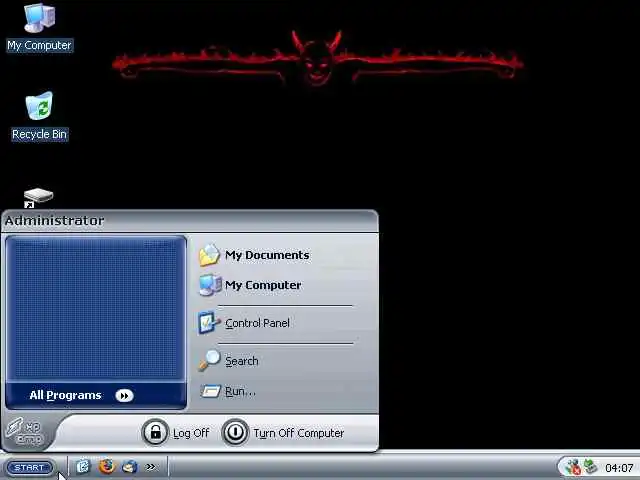The height and width of the screenshot is (480, 640).
Task: Click the Run window icon in Start menu
Action: coord(211,391)
